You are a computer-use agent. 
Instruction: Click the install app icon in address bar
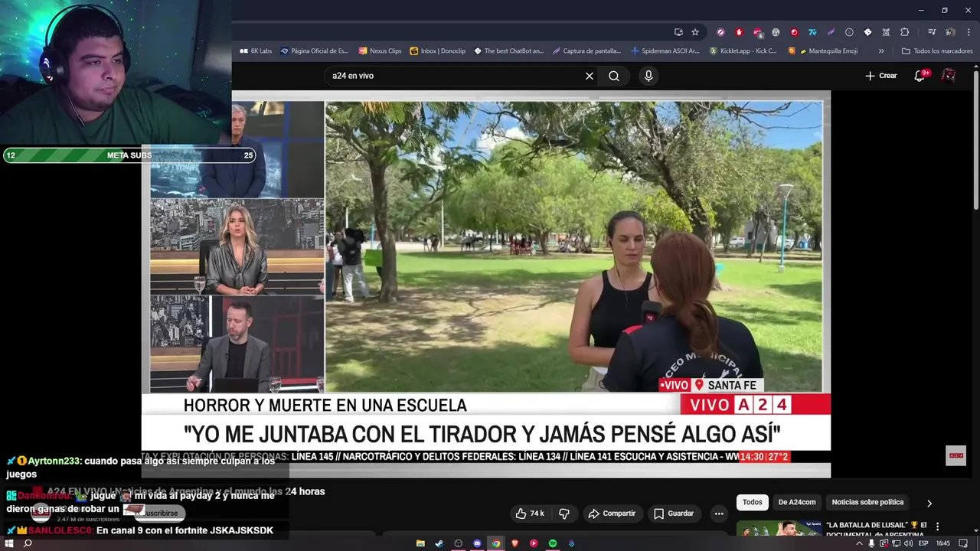tap(678, 32)
